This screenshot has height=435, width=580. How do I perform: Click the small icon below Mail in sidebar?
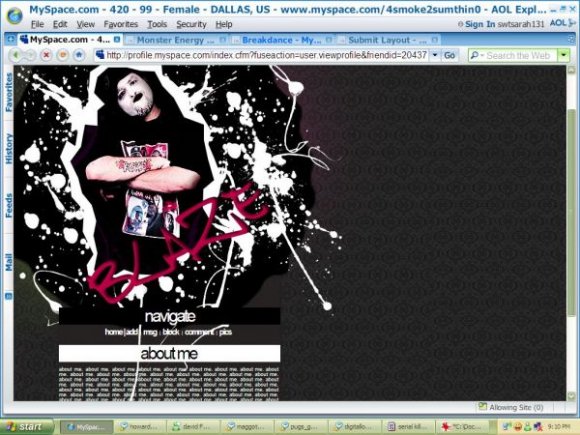click(8, 296)
